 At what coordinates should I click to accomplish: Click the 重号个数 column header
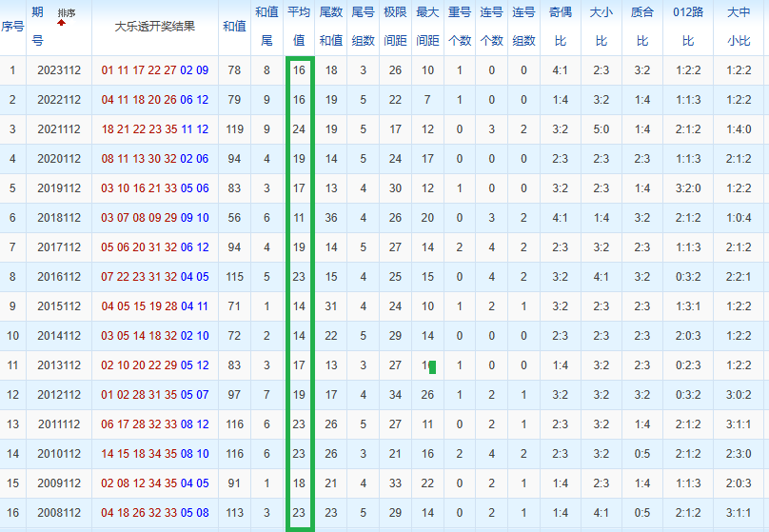pyautogui.click(x=460, y=26)
